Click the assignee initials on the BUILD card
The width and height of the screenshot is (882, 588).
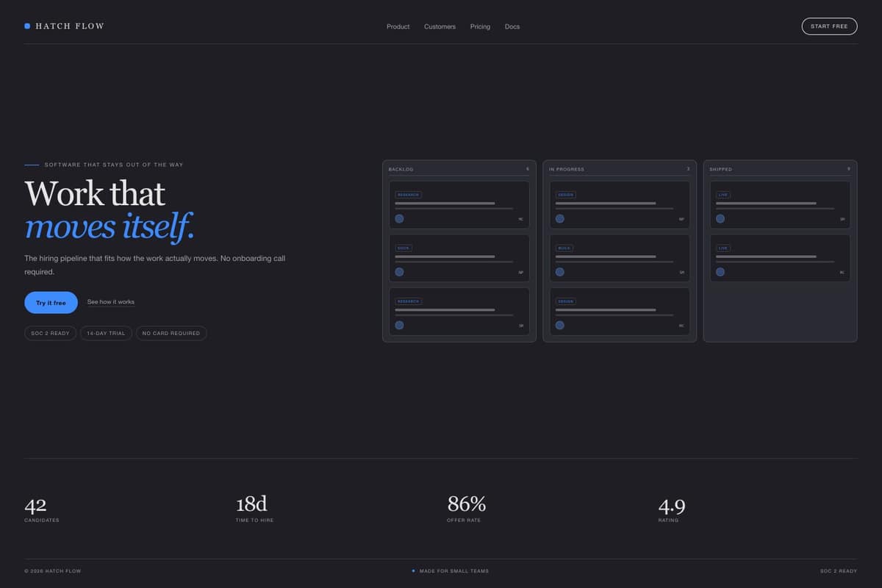click(681, 273)
